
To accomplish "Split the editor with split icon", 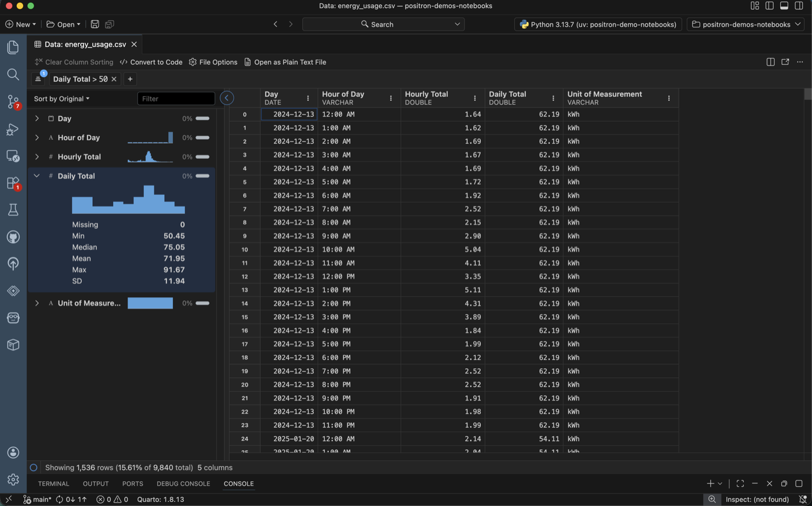I will point(770,62).
